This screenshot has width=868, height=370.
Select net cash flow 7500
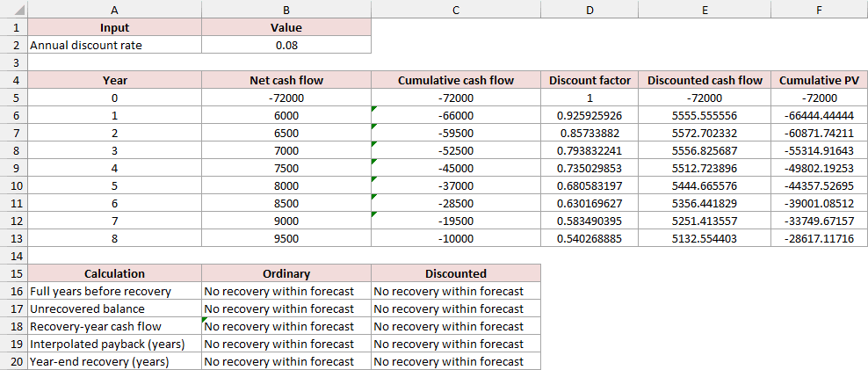coord(286,169)
